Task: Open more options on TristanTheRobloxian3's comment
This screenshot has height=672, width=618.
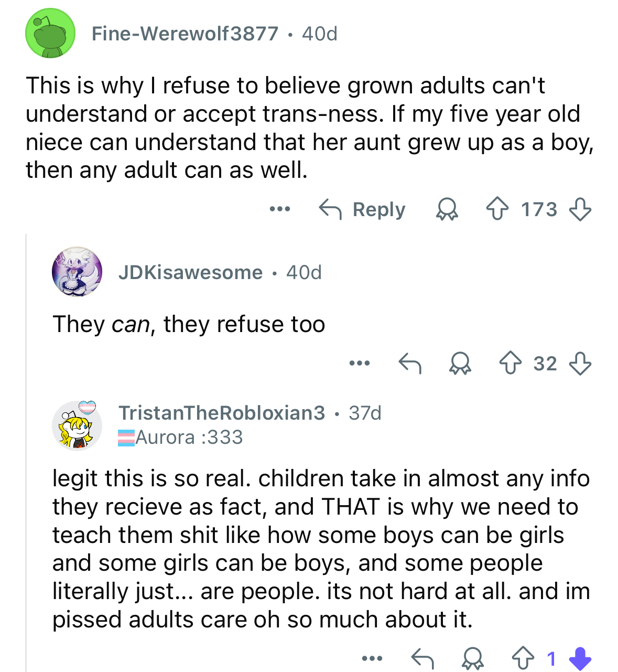Action: click(x=373, y=658)
